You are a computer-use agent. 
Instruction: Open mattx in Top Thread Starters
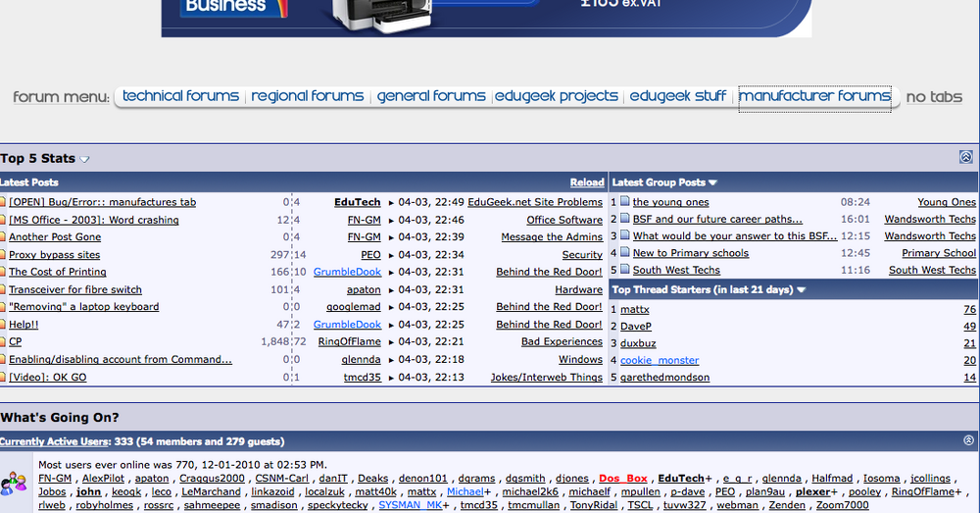pos(634,309)
